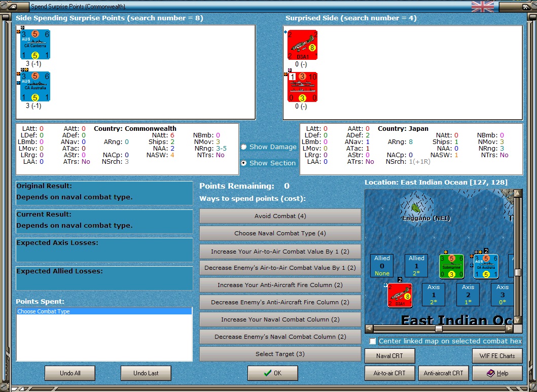This screenshot has height=392, width=537.
Task: Open the WIF FE Charts
Action: [x=497, y=355]
